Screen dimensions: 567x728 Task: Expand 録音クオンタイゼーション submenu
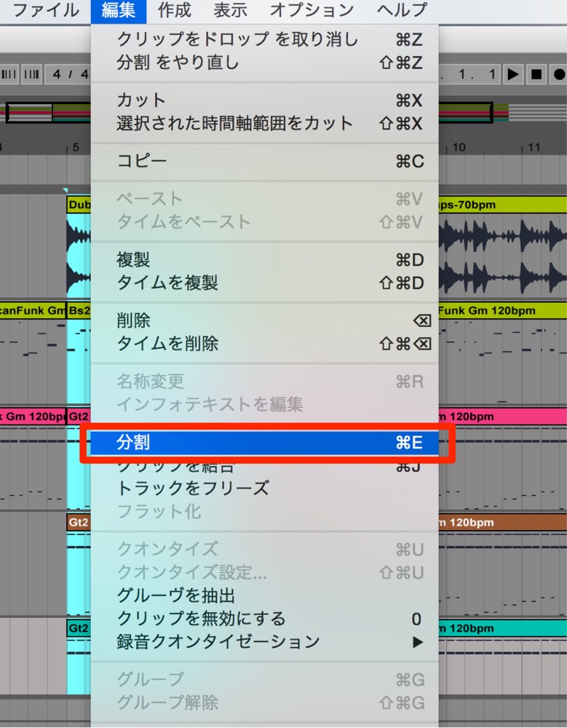tap(265, 641)
